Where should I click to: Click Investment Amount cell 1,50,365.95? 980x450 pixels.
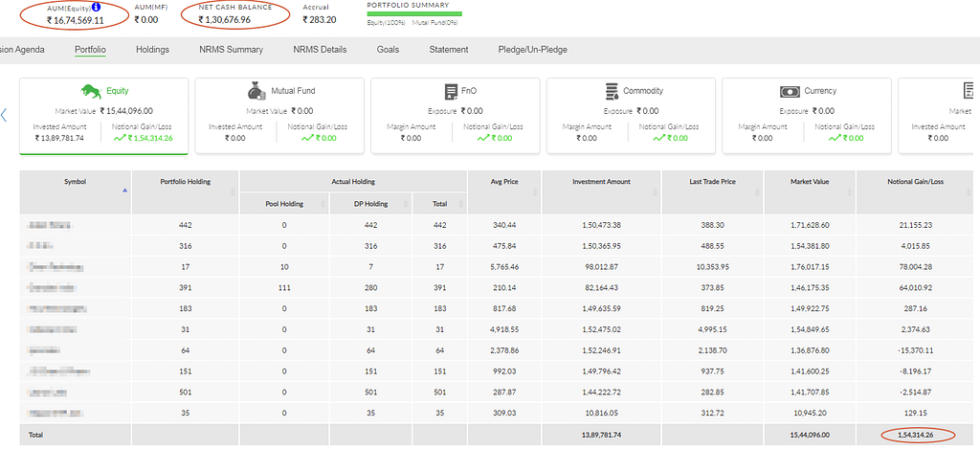(601, 246)
